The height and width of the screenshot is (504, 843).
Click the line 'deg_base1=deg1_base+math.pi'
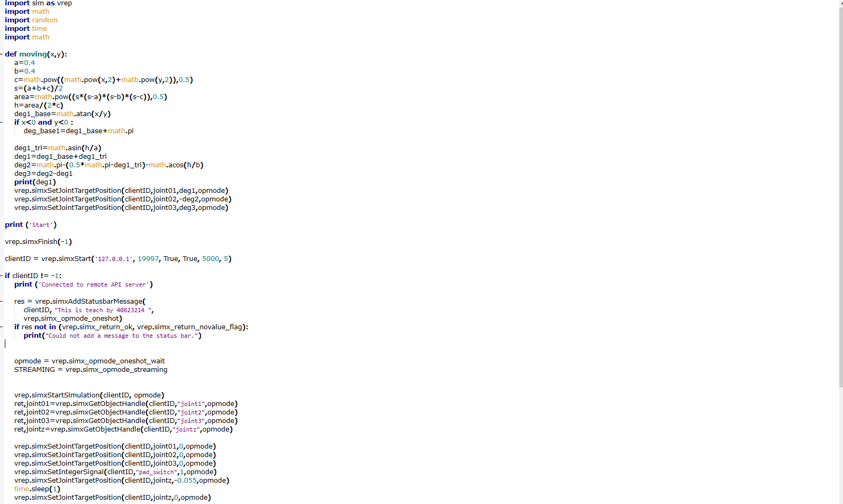pos(78,131)
